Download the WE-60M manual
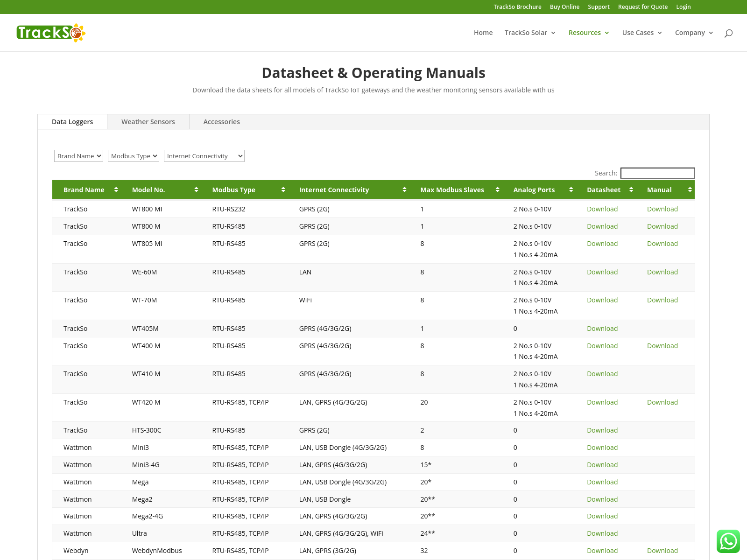747x560 pixels. click(x=662, y=272)
